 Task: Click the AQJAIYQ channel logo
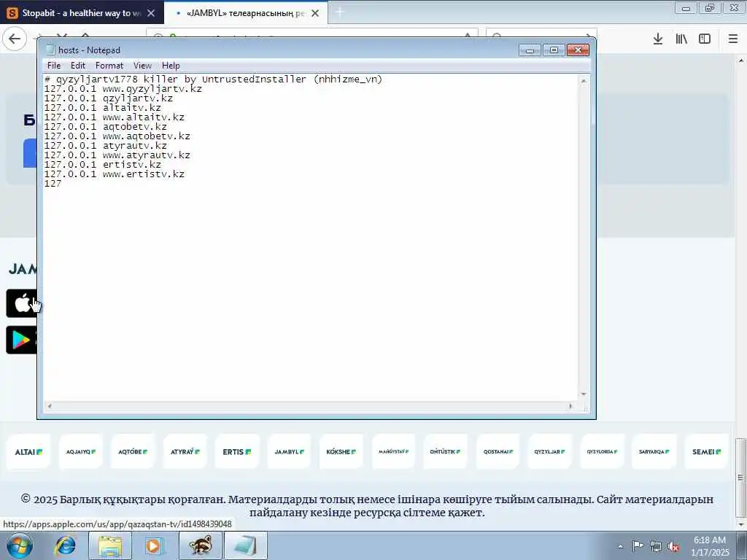[80, 451]
